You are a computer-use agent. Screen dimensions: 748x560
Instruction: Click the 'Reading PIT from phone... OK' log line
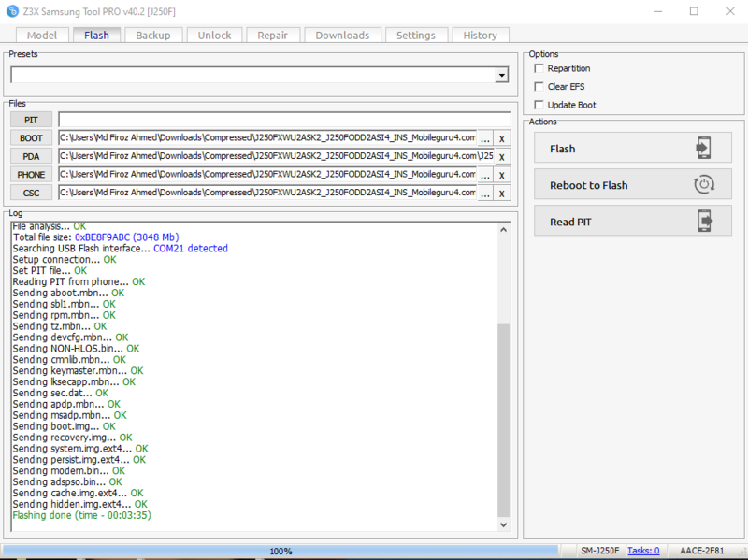coord(79,281)
